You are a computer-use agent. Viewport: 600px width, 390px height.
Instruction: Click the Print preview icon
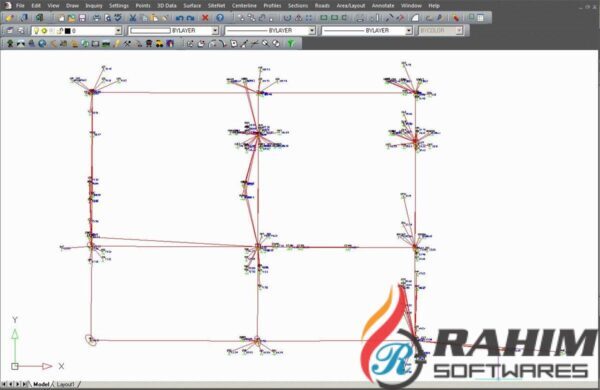(x=108, y=18)
